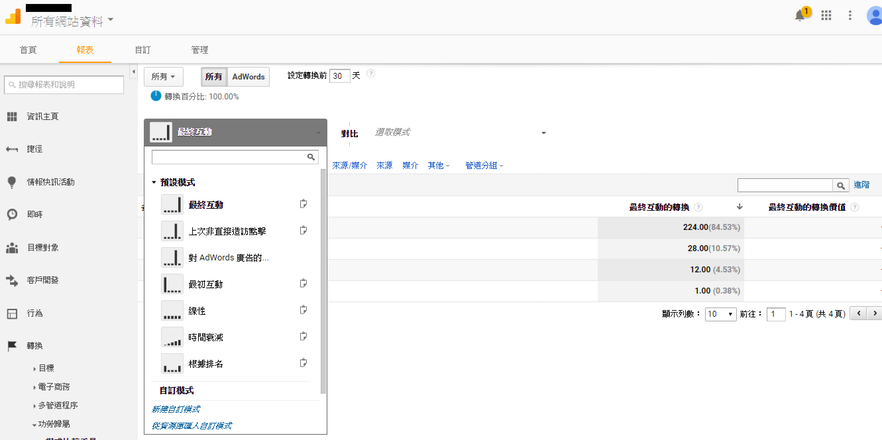Open the Google apps grid icon
The image size is (882, 440).
(825, 15)
